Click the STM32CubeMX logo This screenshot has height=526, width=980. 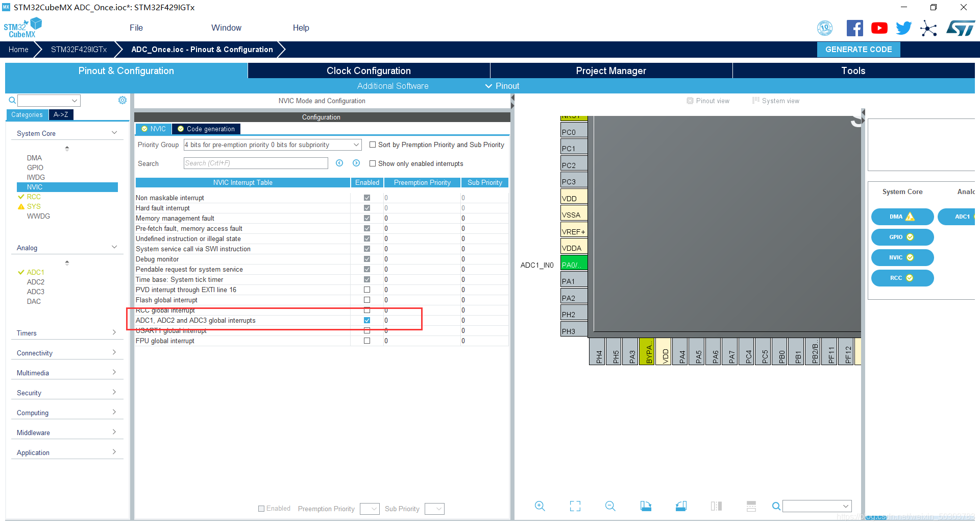click(x=22, y=28)
